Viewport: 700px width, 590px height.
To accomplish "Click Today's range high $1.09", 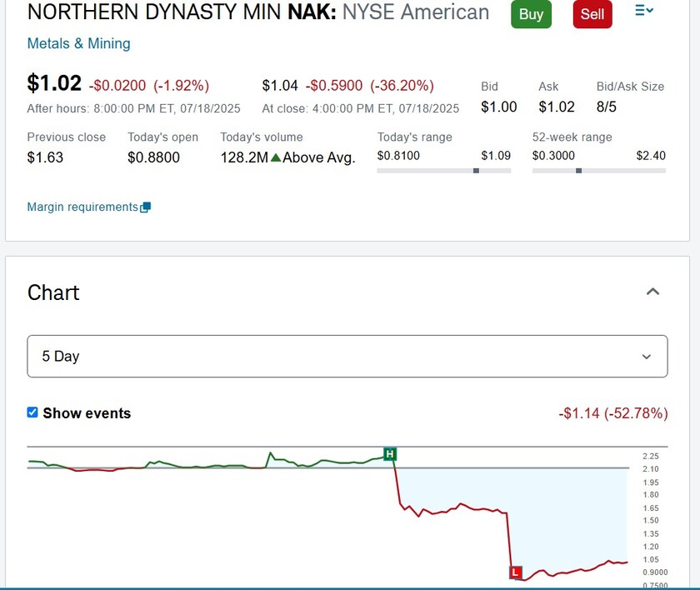I will tap(496, 156).
